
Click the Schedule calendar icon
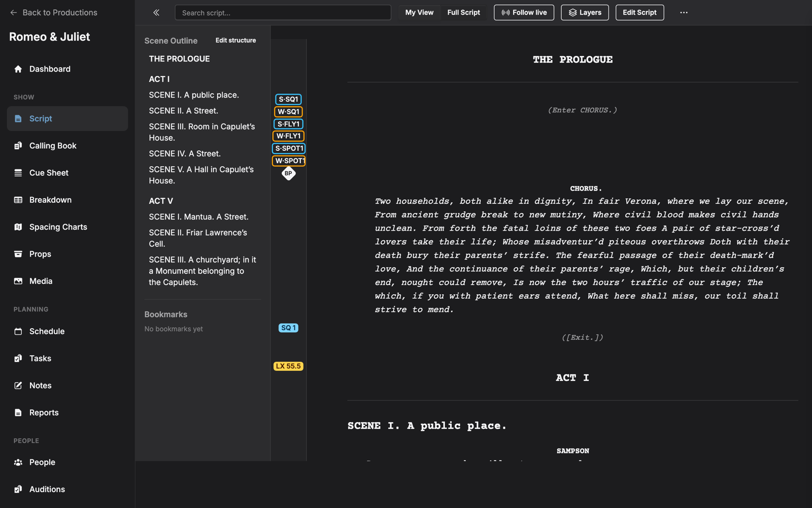point(18,331)
